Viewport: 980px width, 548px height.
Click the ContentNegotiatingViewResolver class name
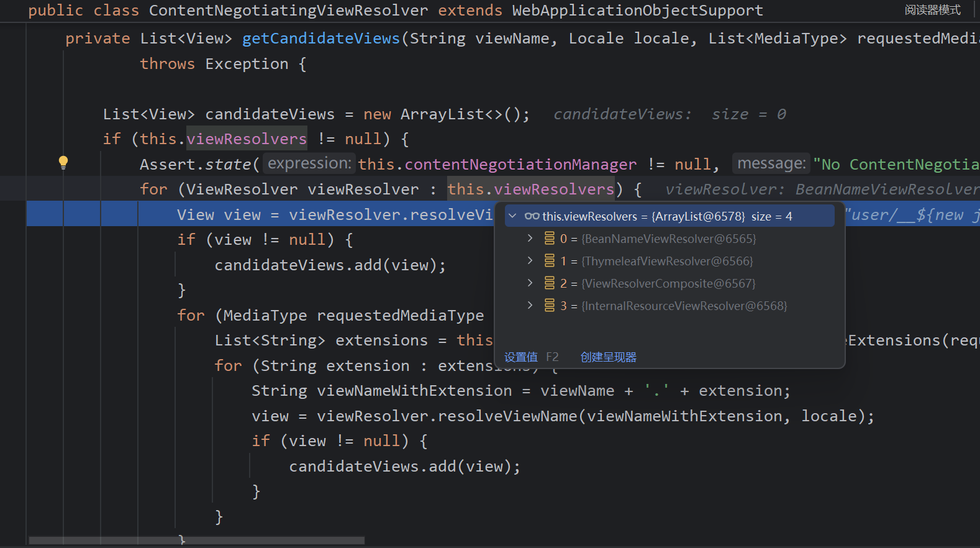coord(289,11)
